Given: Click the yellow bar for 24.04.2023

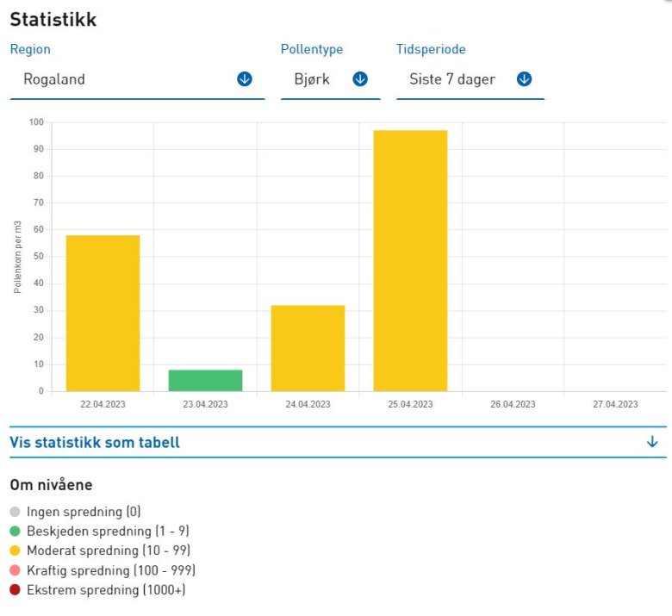Looking at the screenshot, I should [308, 348].
